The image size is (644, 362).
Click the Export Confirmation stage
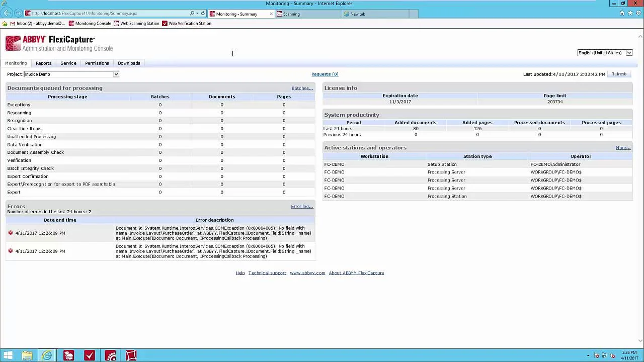(28, 176)
